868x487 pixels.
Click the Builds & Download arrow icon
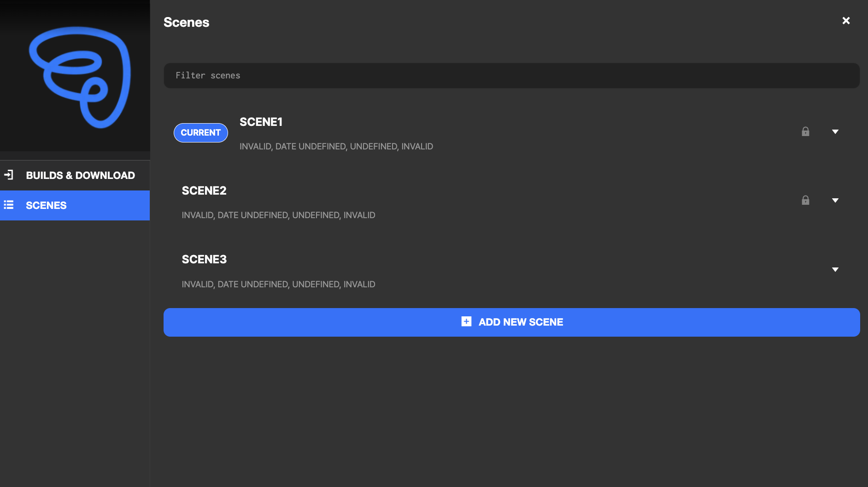(9, 175)
